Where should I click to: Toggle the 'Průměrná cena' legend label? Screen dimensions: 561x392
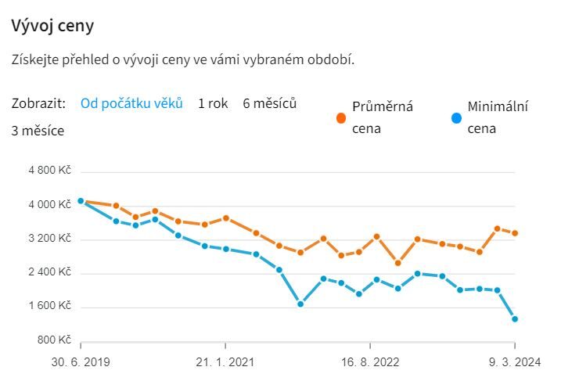coord(383,117)
